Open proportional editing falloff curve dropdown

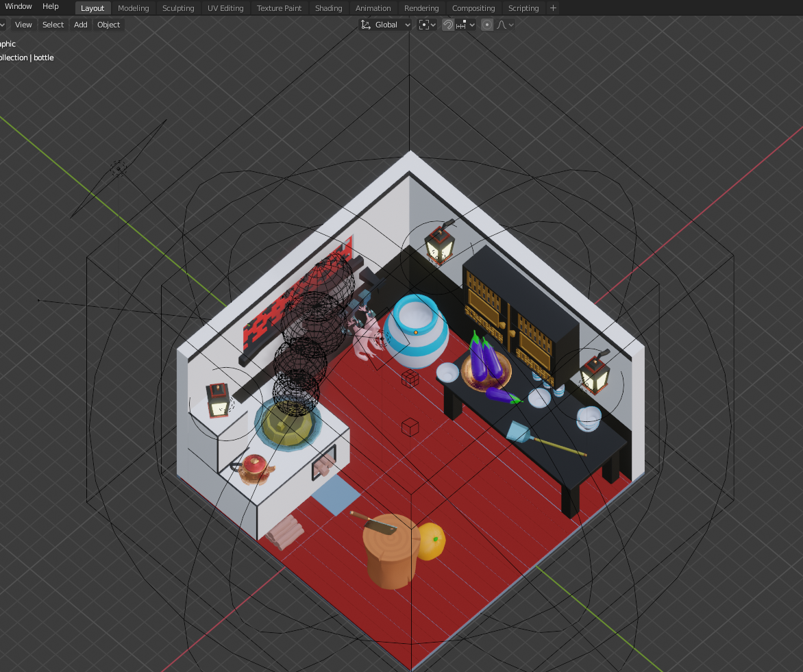(505, 25)
